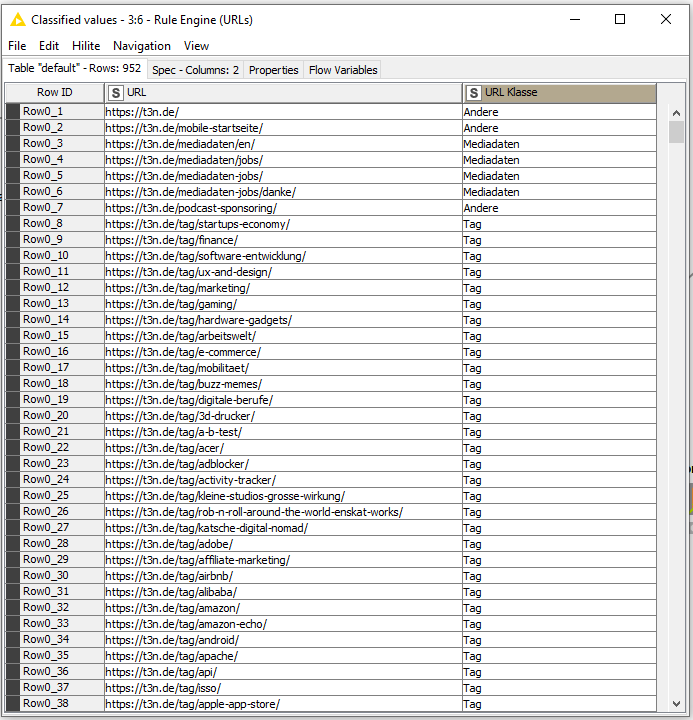Open the View menu

(x=196, y=46)
